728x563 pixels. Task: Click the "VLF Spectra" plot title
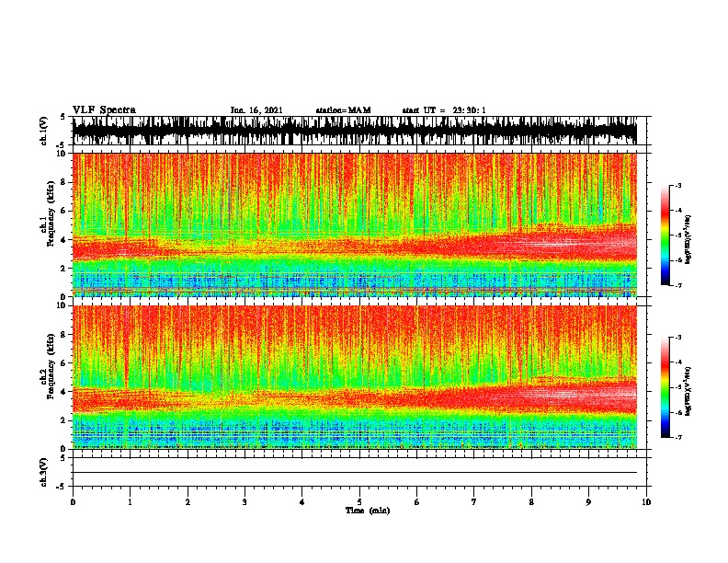pos(104,110)
